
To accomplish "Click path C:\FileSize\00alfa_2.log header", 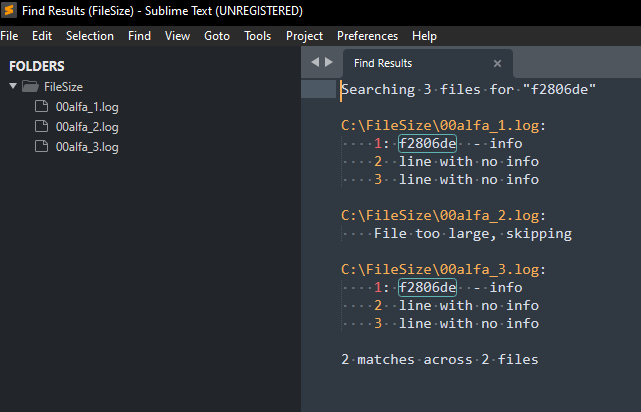I will pos(444,215).
